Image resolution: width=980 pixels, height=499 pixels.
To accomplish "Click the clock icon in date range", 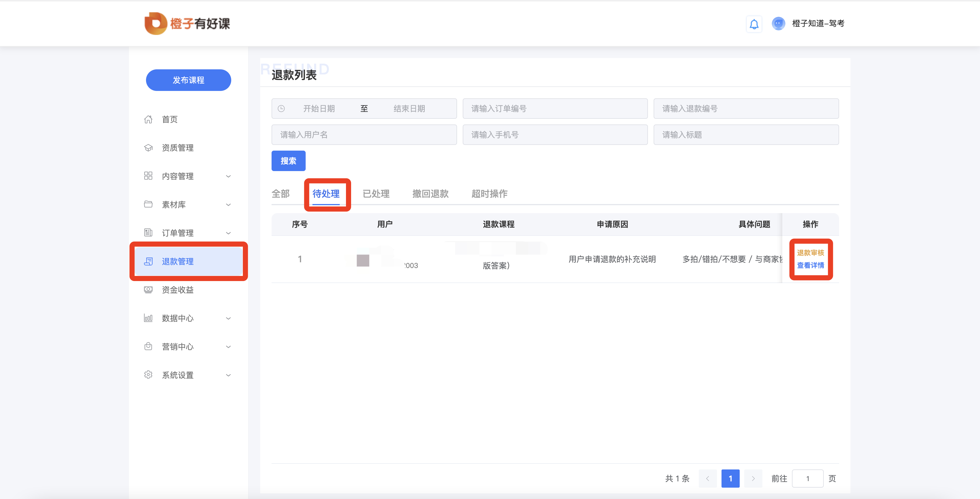I will click(281, 109).
